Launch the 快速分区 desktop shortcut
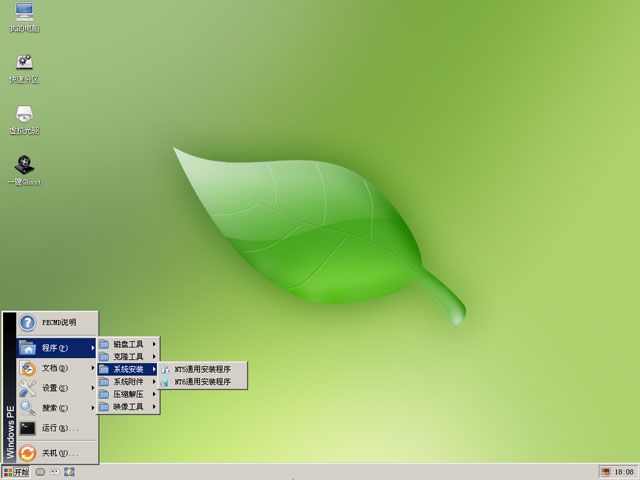Image resolution: width=640 pixels, height=480 pixels. coord(24,69)
